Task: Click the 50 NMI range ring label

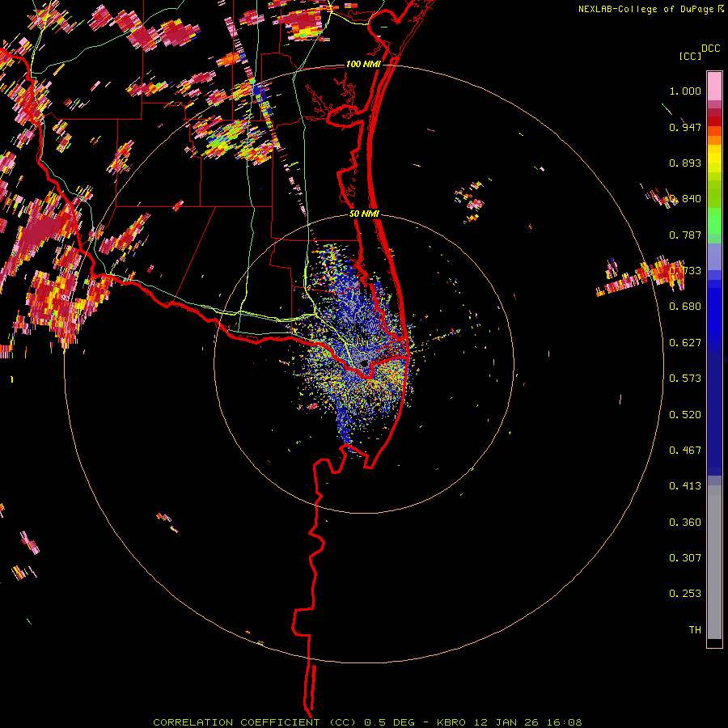Action: point(364,214)
